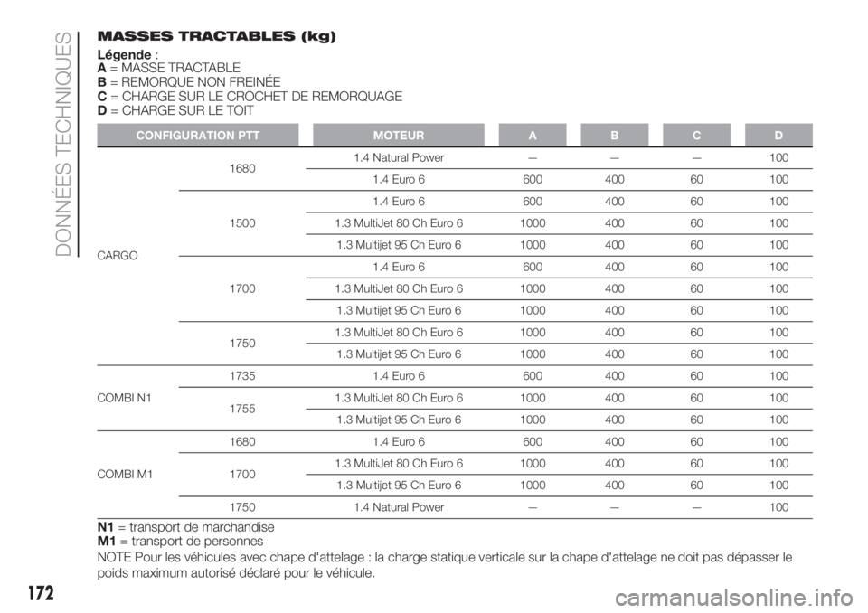Click PTT value '1700' under CARGO
This screenshot has width=868, height=613.
point(242,289)
